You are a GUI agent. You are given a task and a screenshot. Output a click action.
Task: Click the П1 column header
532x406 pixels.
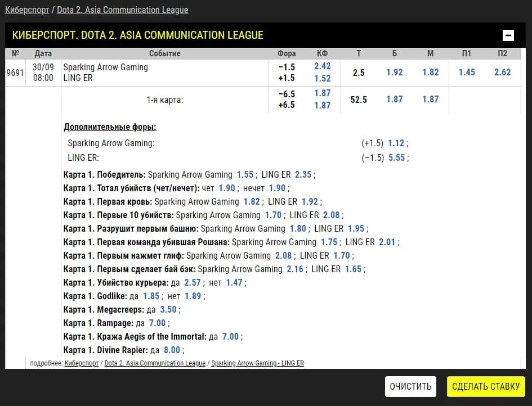467,53
